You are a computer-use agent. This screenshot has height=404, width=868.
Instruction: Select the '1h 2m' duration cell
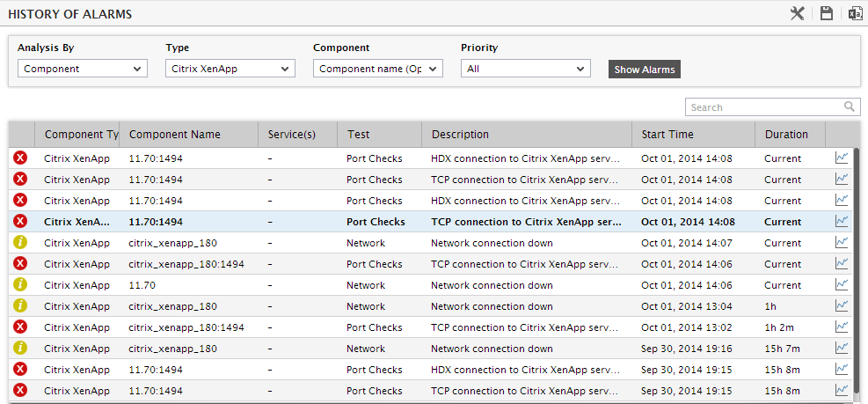tap(779, 327)
